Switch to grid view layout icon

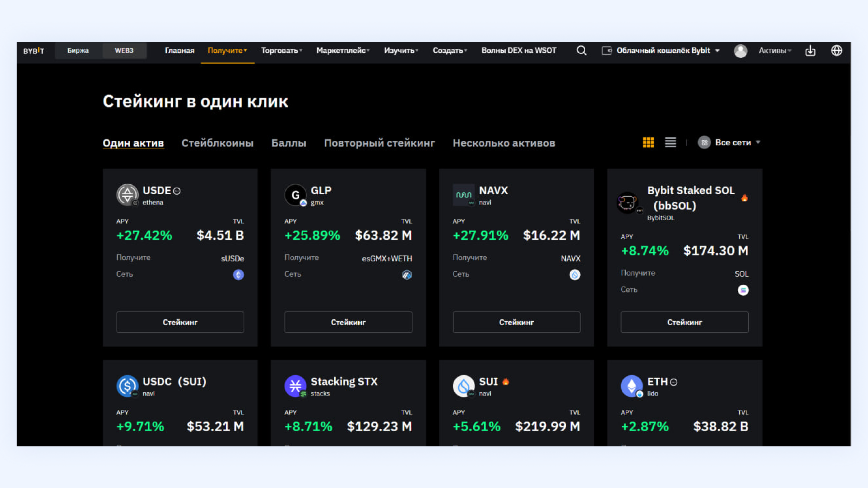648,142
